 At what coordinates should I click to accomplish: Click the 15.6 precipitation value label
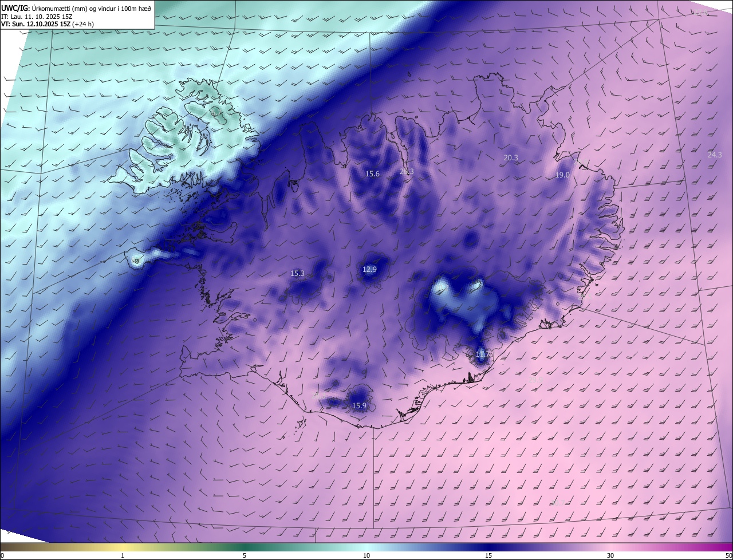click(x=372, y=173)
